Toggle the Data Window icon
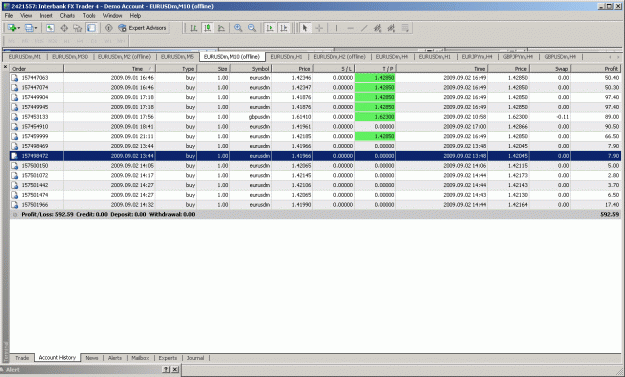The image size is (625, 377). pyautogui.click(x=64, y=28)
